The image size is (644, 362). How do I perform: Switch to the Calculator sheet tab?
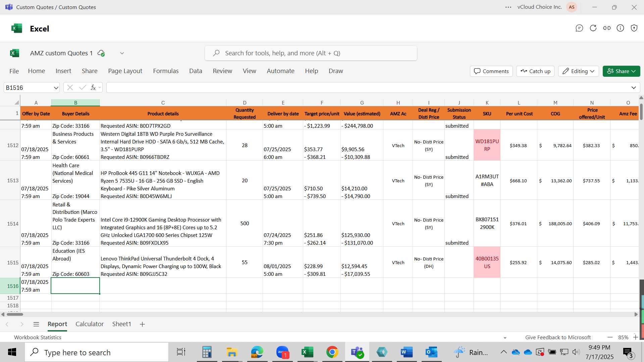tap(90, 324)
